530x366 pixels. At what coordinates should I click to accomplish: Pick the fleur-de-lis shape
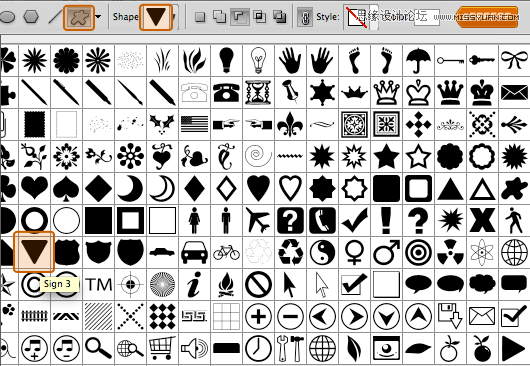coord(290,124)
